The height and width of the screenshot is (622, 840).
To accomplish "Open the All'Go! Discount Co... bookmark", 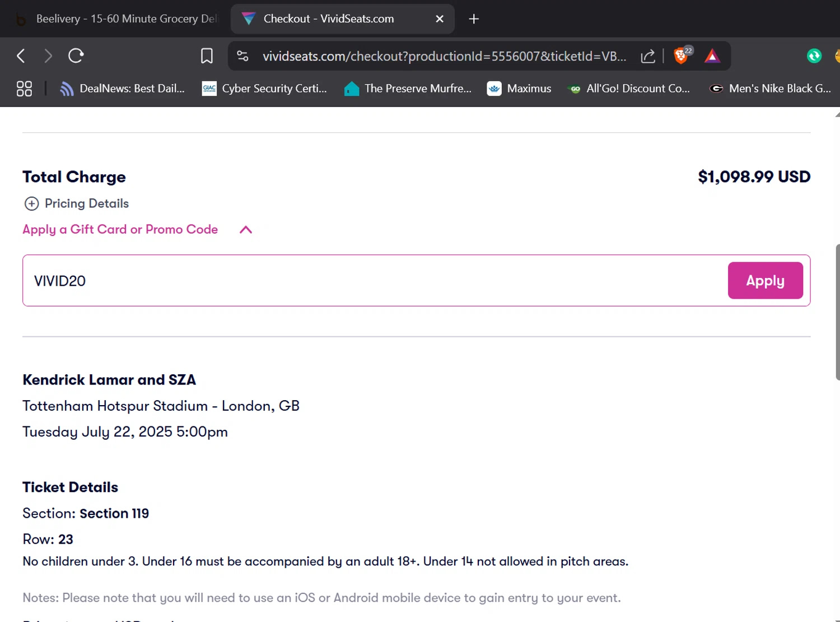I will click(628, 89).
